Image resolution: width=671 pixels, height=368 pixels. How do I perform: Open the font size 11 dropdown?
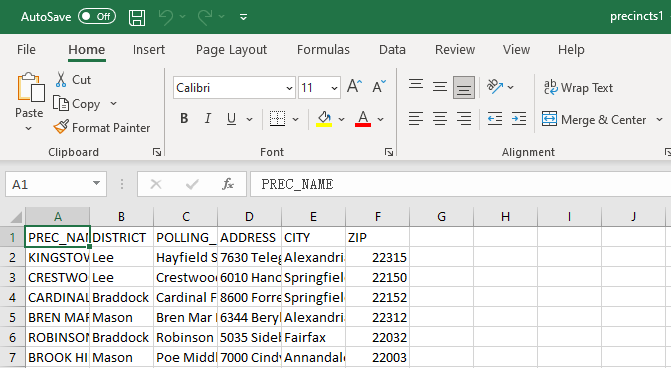pyautogui.click(x=334, y=88)
